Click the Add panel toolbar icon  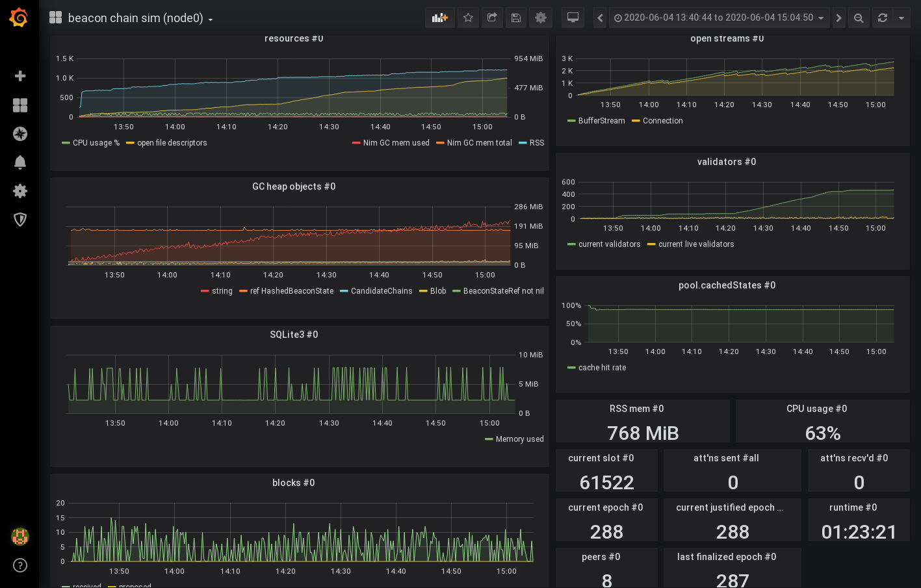(440, 18)
